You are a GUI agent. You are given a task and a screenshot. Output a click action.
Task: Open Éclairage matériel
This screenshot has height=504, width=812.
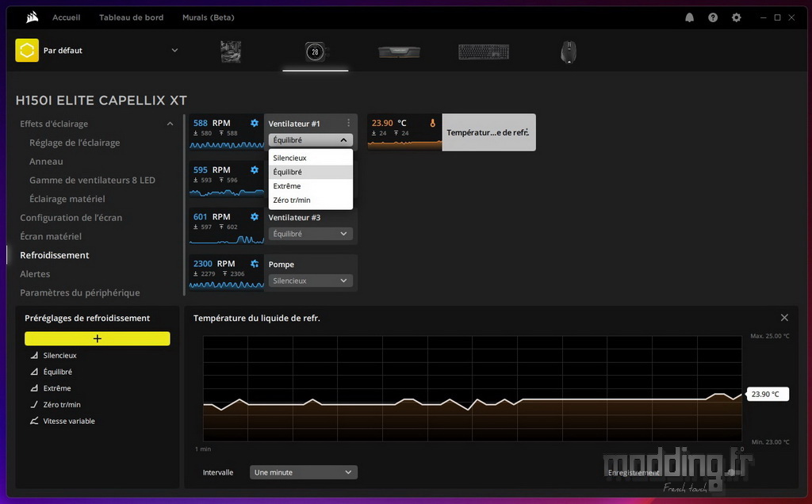coord(67,199)
